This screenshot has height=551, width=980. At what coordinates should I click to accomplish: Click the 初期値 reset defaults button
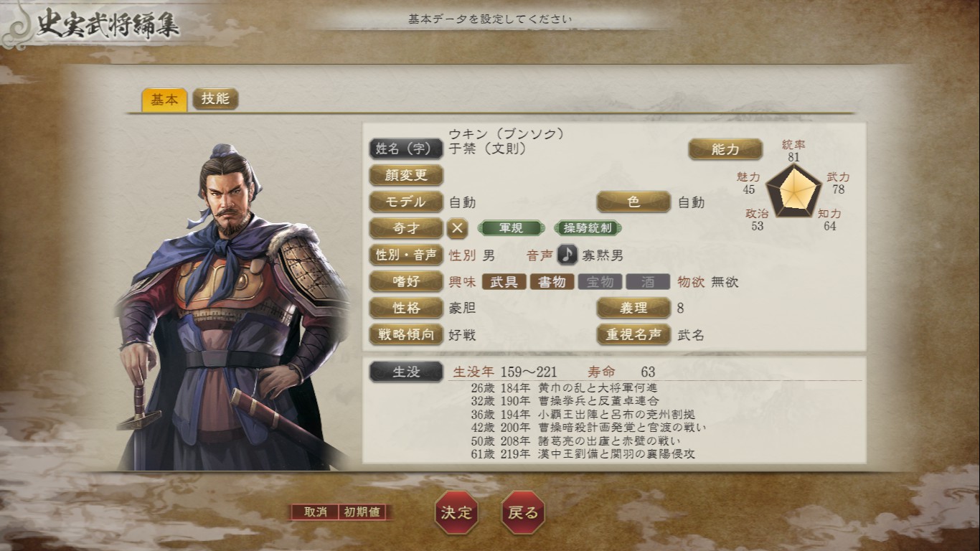363,512
